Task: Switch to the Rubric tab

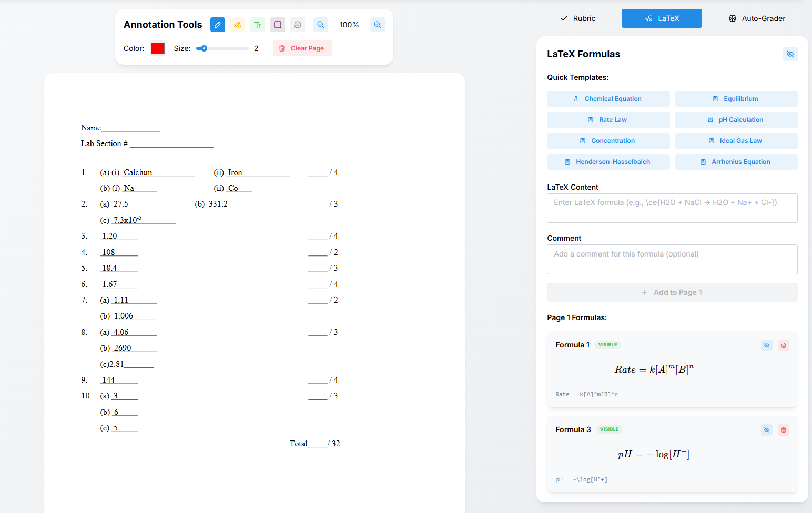Action: pos(577,18)
